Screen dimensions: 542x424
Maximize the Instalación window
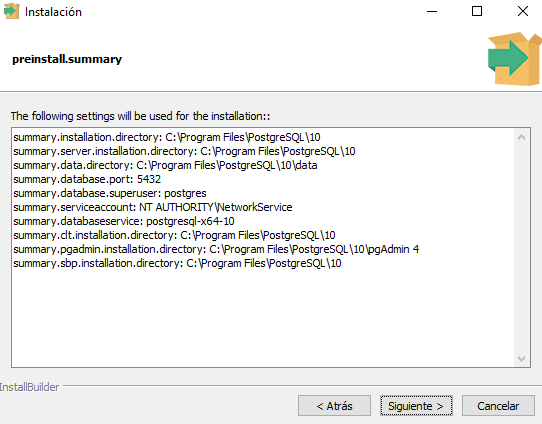(477, 11)
